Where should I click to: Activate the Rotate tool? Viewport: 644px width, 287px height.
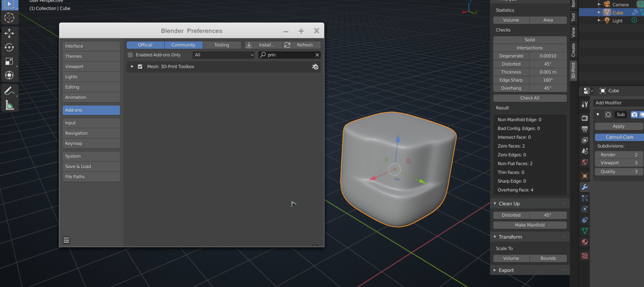pos(9,47)
